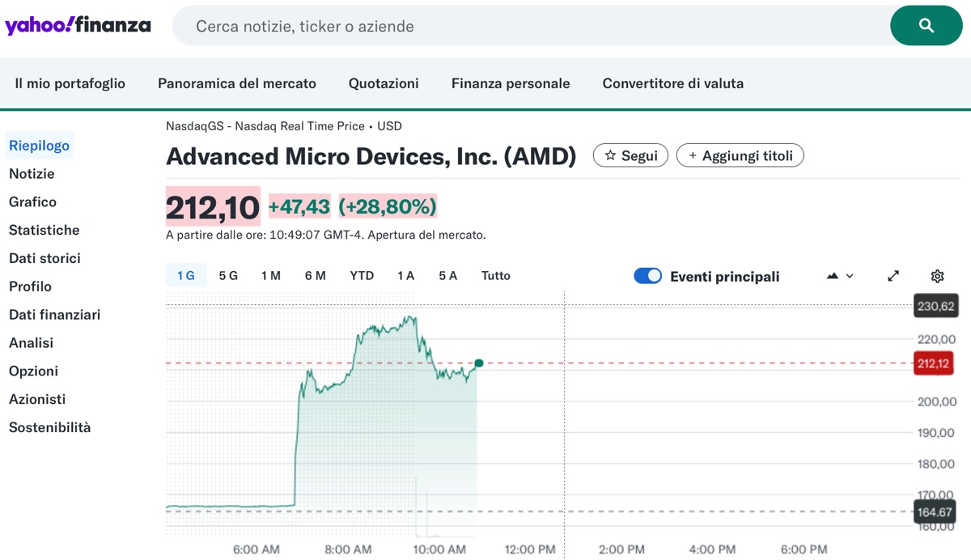
Task: Expand the chart to fullscreen
Action: pyautogui.click(x=893, y=276)
